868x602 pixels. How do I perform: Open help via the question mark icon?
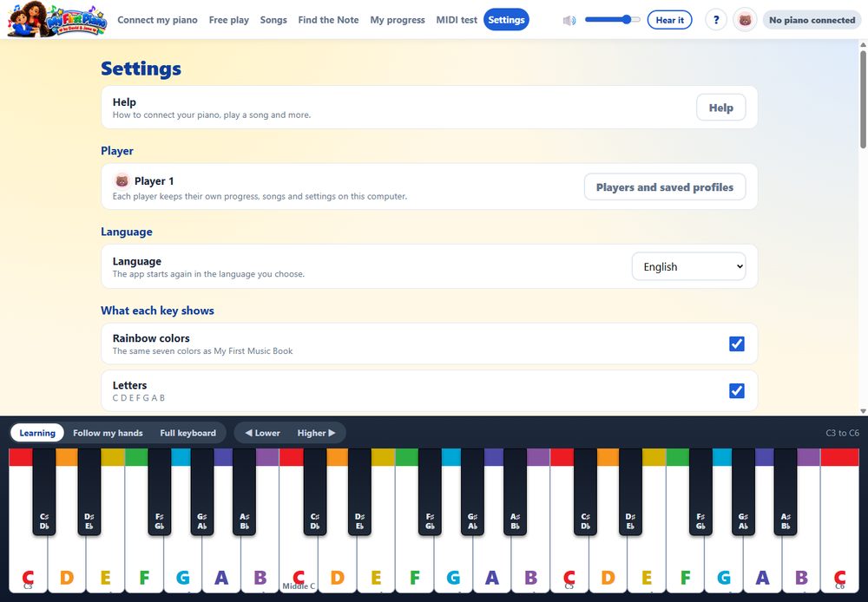coord(716,20)
